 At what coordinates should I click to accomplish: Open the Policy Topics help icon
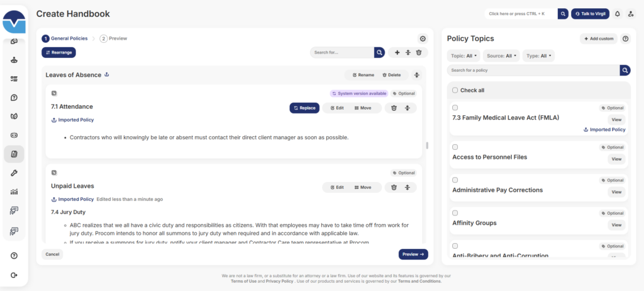[x=625, y=39]
